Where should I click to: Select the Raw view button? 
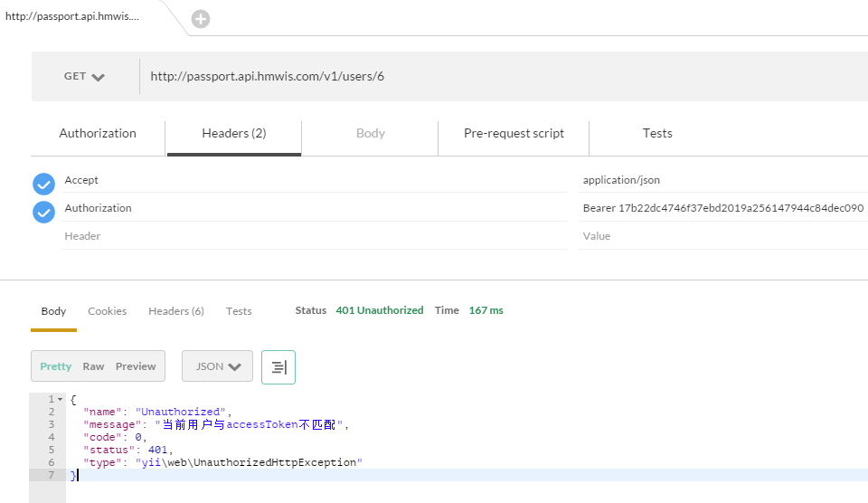(x=93, y=366)
